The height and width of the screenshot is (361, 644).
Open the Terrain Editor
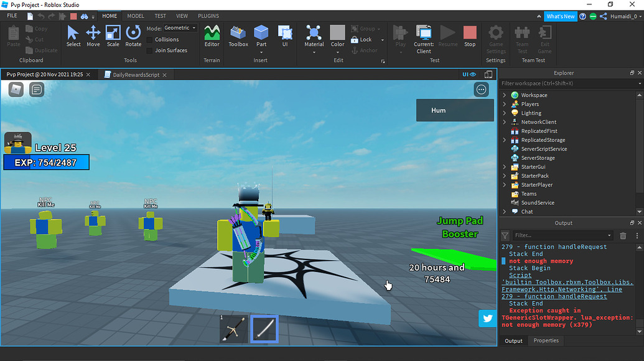212,35
